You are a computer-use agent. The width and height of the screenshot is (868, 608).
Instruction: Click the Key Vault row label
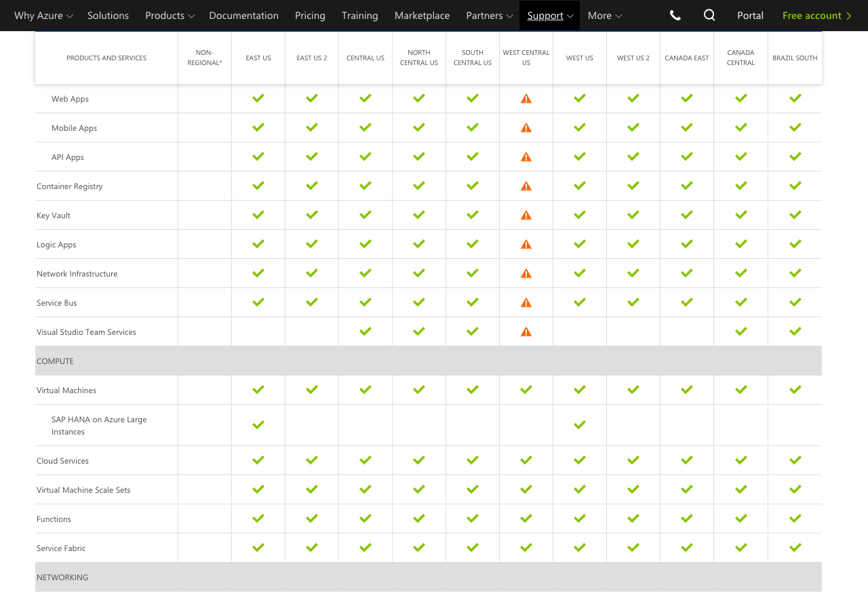(54, 216)
